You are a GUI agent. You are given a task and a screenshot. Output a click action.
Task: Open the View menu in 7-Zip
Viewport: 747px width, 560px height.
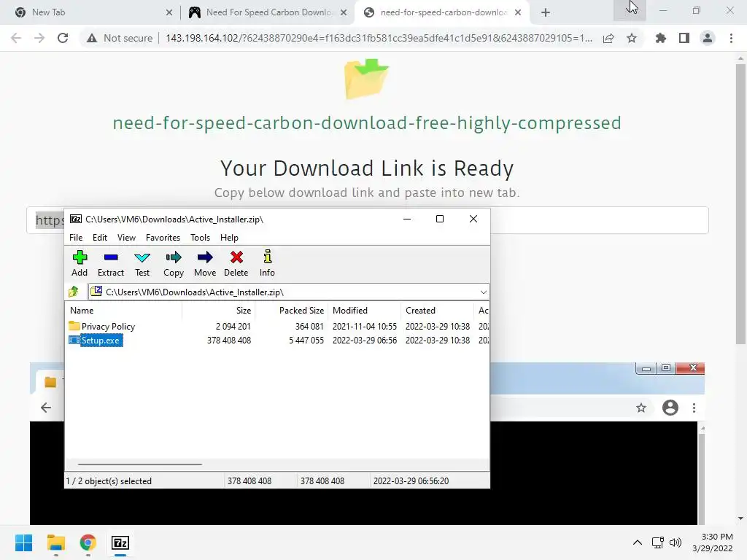(x=126, y=237)
